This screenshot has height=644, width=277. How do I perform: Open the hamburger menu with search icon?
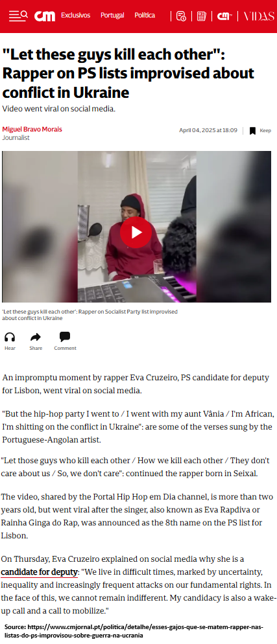pos(18,16)
